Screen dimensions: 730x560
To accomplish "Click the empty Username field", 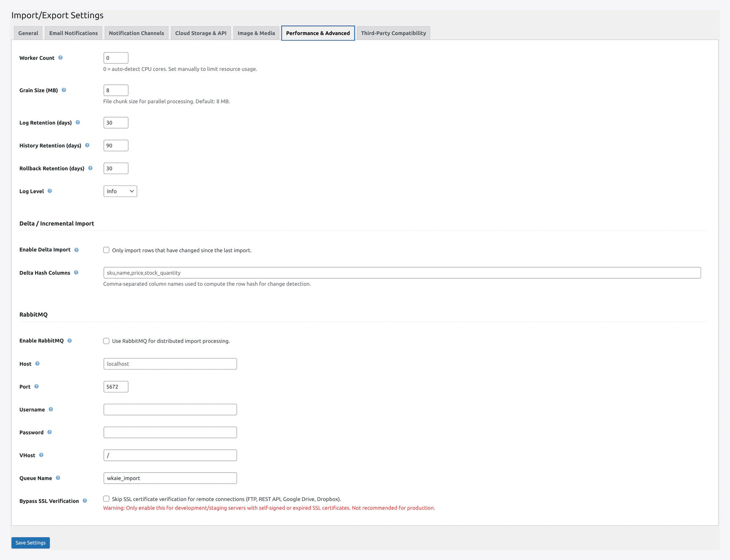I will [x=170, y=409].
